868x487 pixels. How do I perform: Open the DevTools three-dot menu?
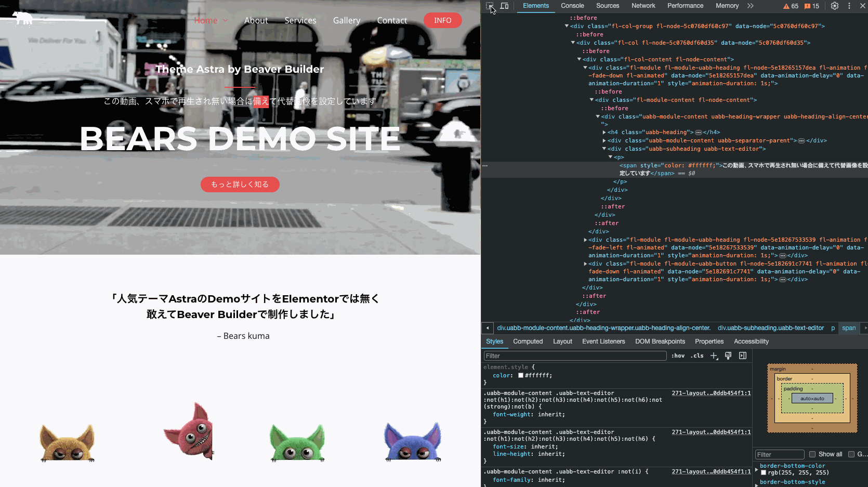tap(849, 6)
